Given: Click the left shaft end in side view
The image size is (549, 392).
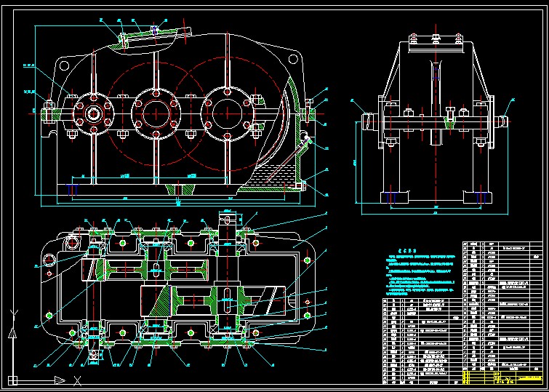Looking at the screenshot, I should coord(367,120).
